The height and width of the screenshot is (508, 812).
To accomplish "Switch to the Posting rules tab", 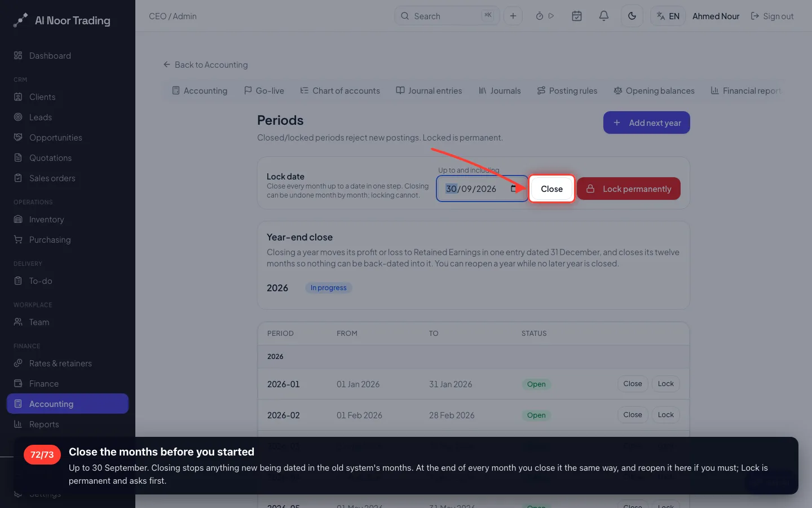I will (567, 91).
